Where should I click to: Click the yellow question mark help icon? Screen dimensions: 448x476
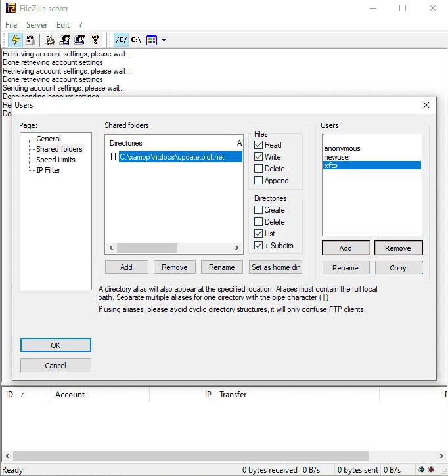pos(95,40)
